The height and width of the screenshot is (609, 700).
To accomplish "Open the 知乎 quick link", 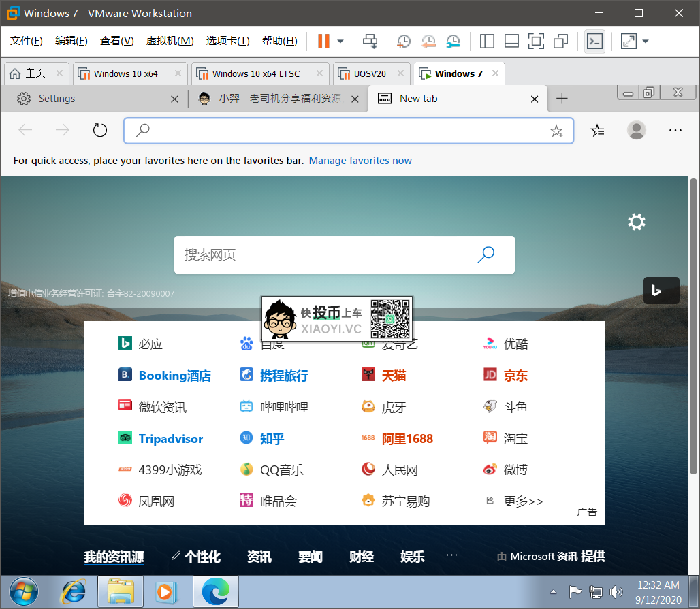I will pyautogui.click(x=272, y=439).
